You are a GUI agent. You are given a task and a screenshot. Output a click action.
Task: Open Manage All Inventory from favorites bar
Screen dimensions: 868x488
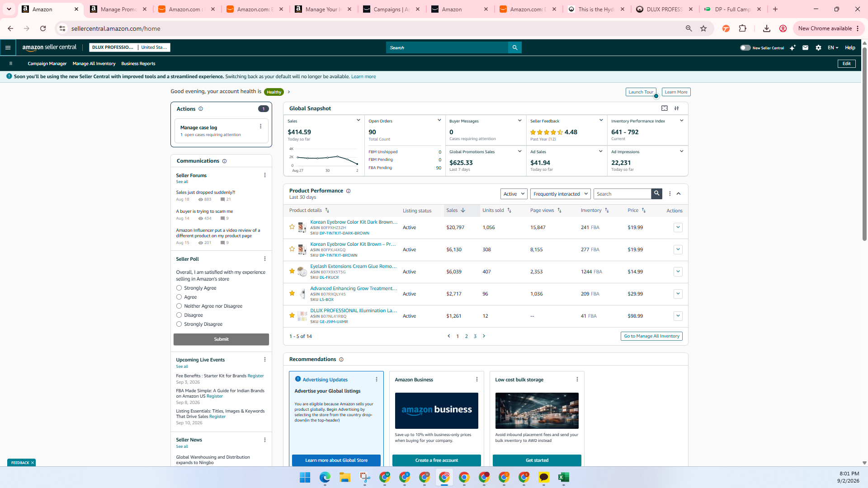point(94,64)
